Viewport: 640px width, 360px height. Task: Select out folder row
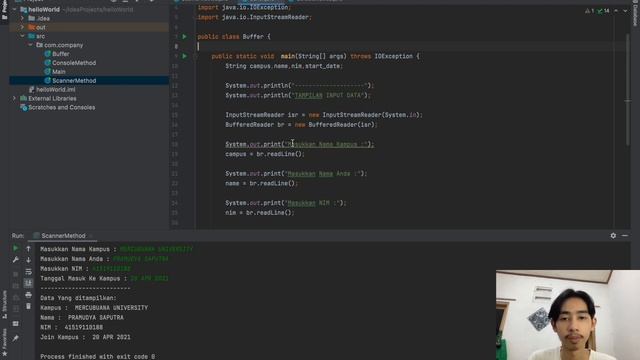click(89, 27)
